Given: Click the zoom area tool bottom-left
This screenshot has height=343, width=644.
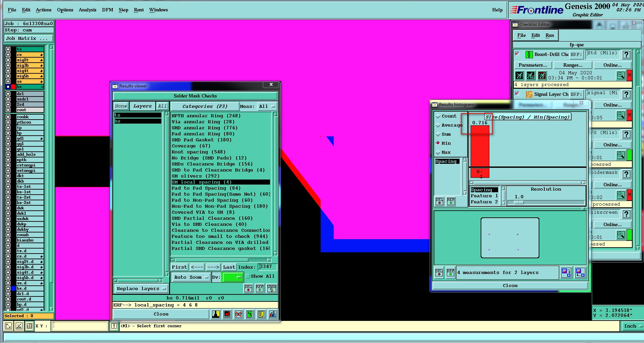Looking at the screenshot, I should point(8,326).
